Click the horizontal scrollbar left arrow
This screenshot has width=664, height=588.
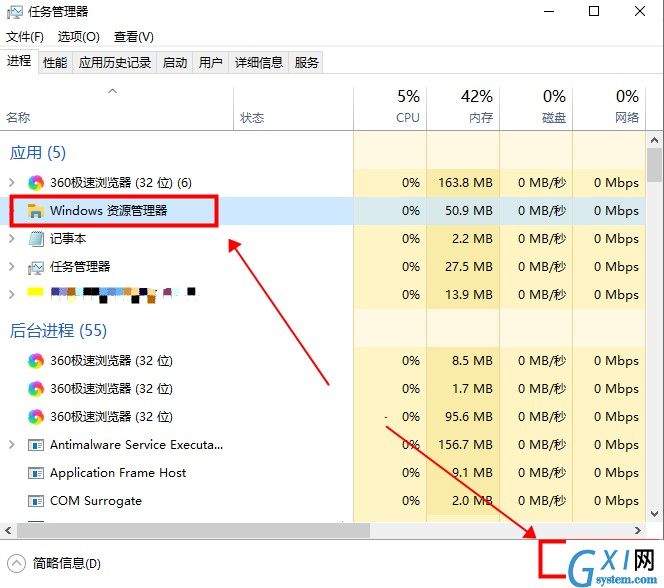coord(8,530)
